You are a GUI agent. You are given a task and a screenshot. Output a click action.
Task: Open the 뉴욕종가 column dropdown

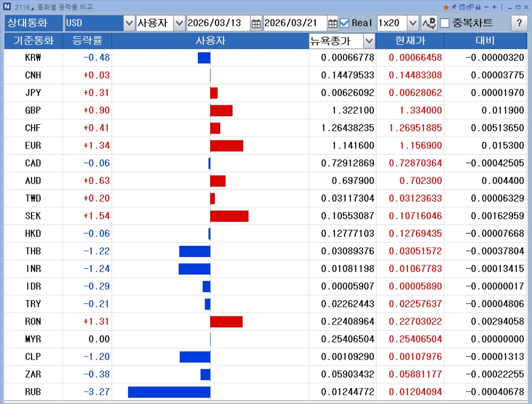[369, 41]
